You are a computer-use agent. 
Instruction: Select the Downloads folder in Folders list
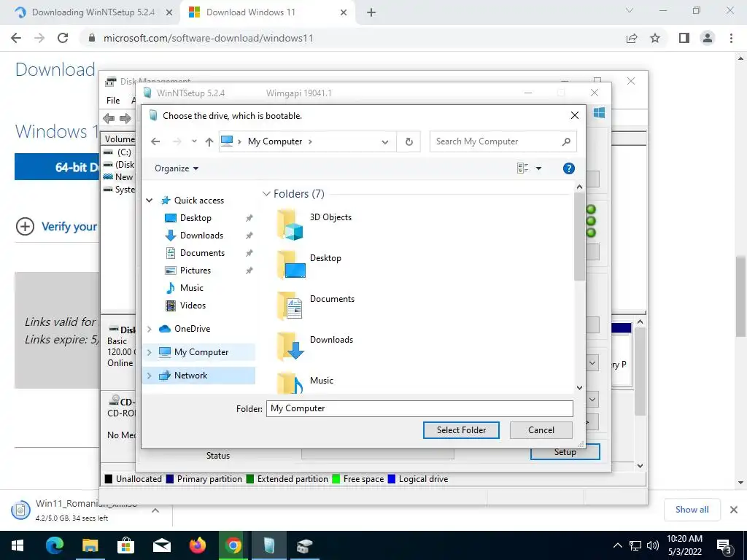pos(315,346)
